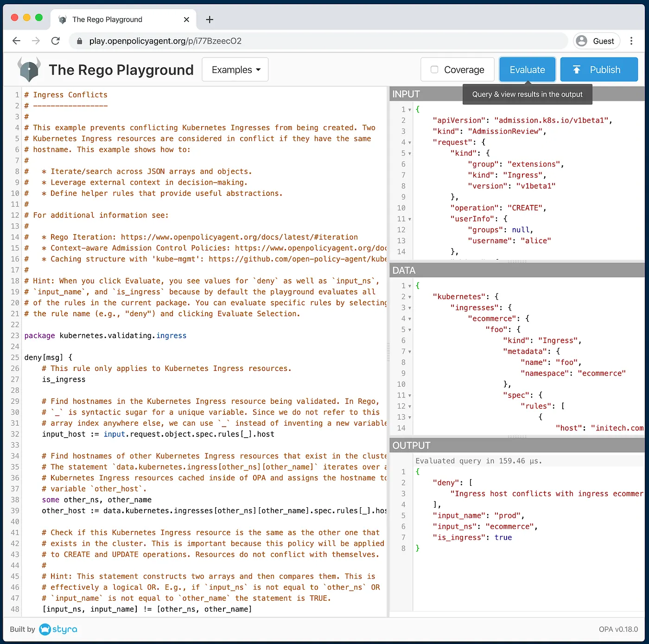Screen dimensions: 649x644
Task: Click the Styra logo in footer
Action: pos(58,629)
